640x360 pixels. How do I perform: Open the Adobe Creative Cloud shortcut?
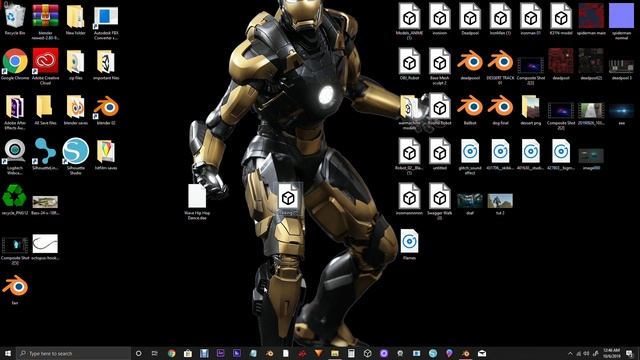(45, 62)
